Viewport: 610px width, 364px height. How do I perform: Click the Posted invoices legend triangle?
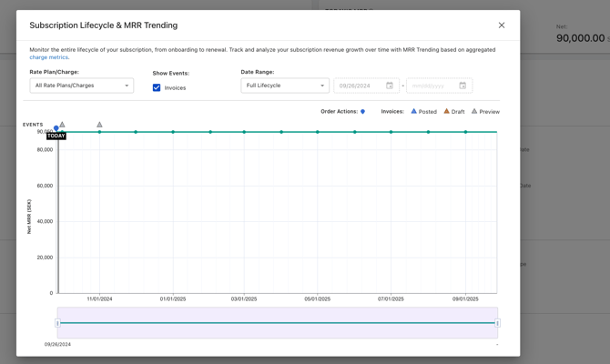pyautogui.click(x=413, y=111)
